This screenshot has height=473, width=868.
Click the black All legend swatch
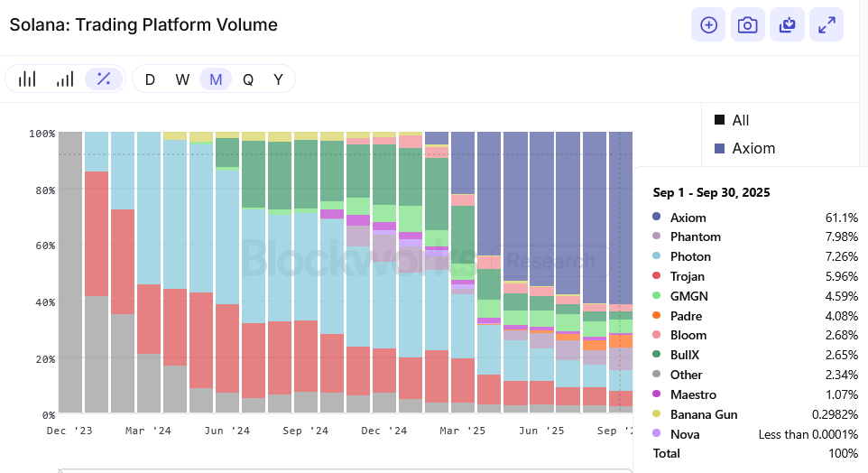tap(719, 120)
